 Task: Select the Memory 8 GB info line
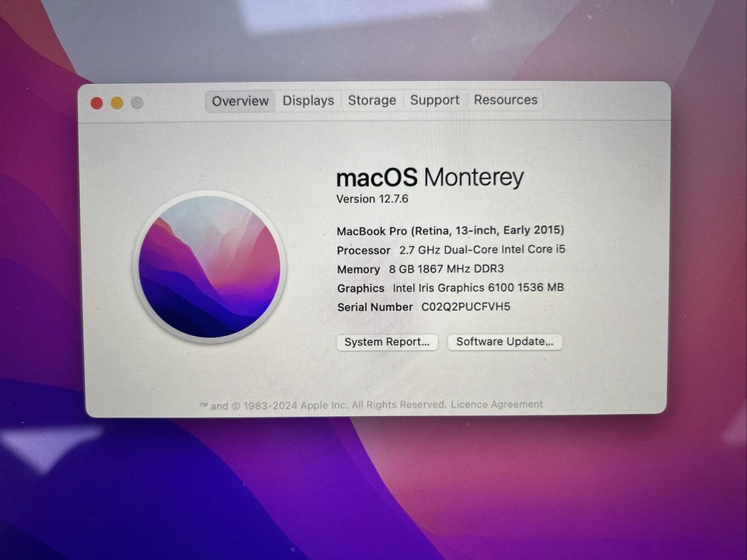(x=420, y=269)
